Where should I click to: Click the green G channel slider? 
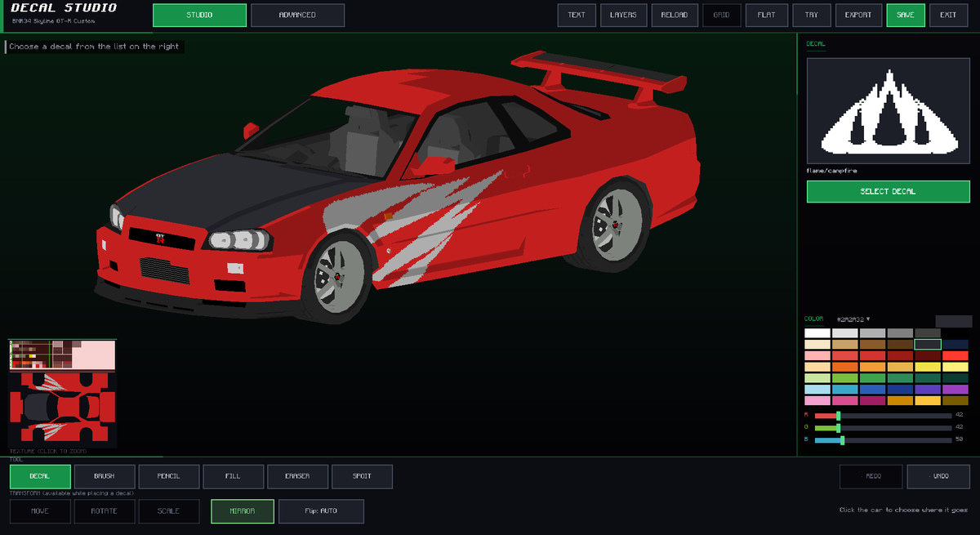click(883, 428)
